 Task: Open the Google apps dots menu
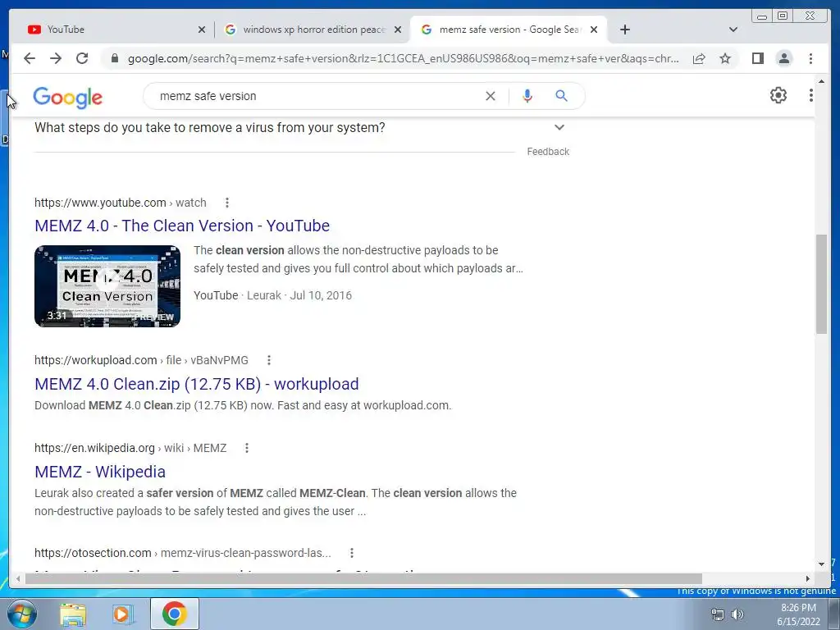click(x=811, y=95)
